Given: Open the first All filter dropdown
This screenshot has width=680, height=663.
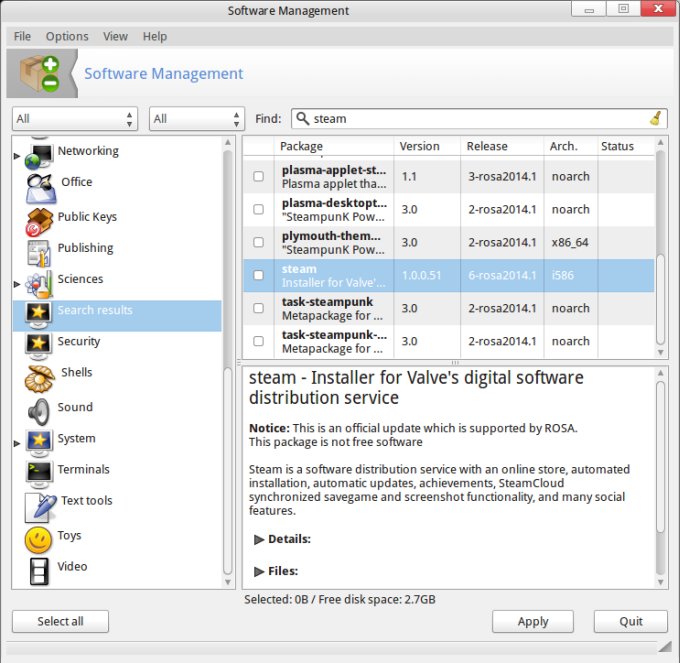Looking at the screenshot, I should (75, 118).
